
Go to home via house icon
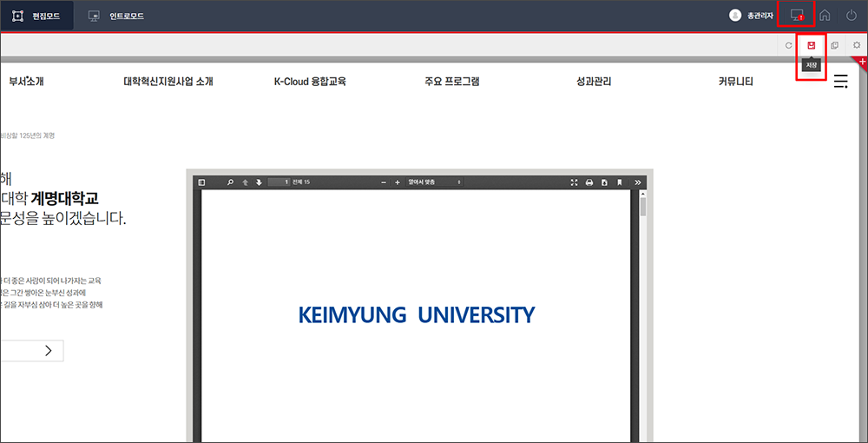tap(825, 16)
